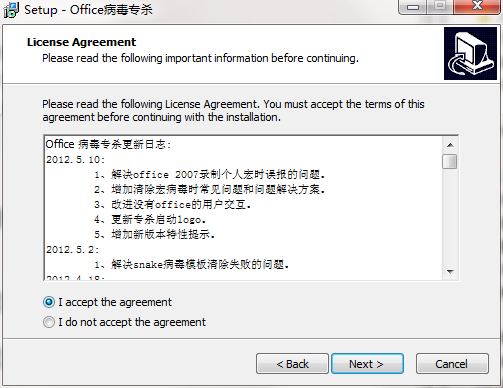Click the office 2007 macro fix line
Viewport: 503px width, 388px height.
(x=209, y=174)
